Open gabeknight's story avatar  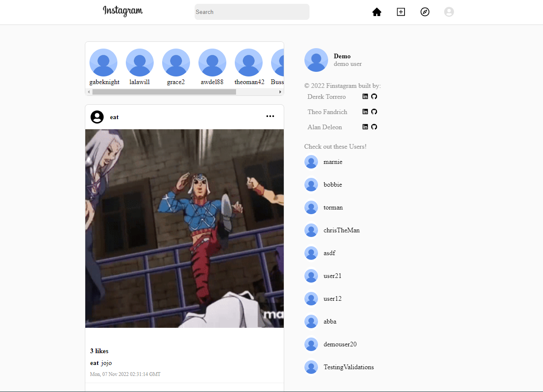103,62
